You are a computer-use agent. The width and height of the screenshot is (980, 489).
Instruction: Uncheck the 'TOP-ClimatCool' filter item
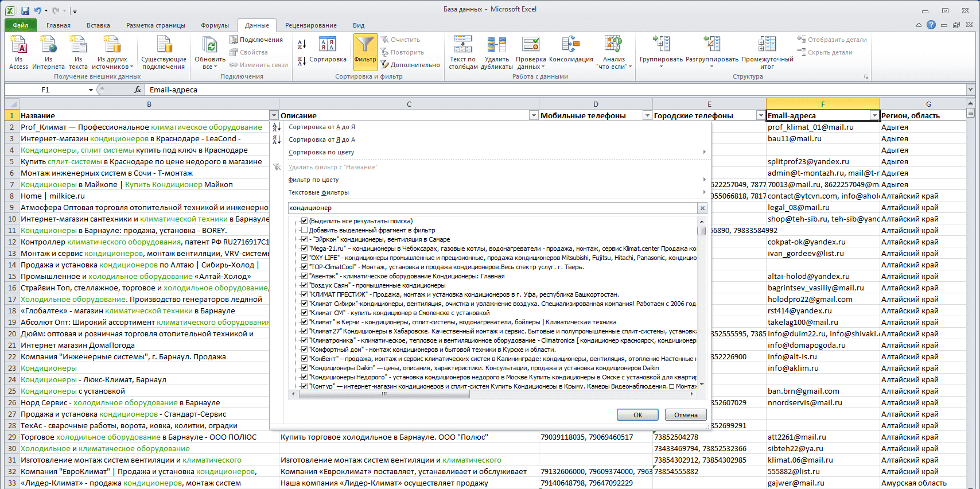click(x=305, y=267)
